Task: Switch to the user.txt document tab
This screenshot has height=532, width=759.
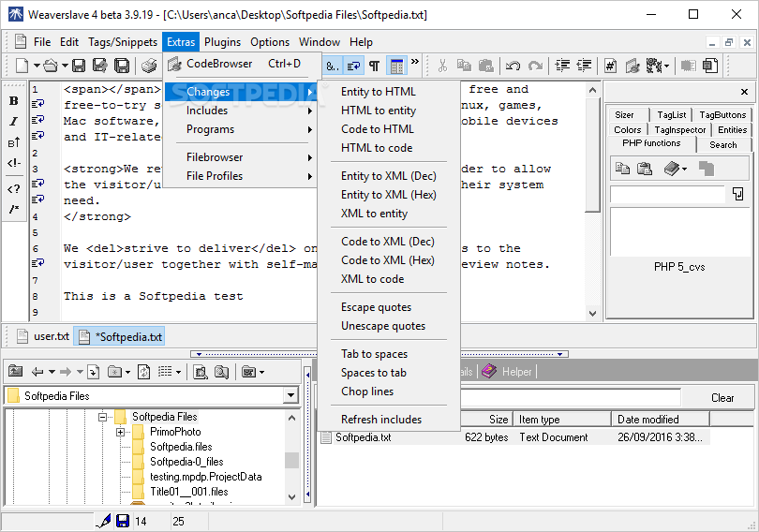Action: (42, 336)
